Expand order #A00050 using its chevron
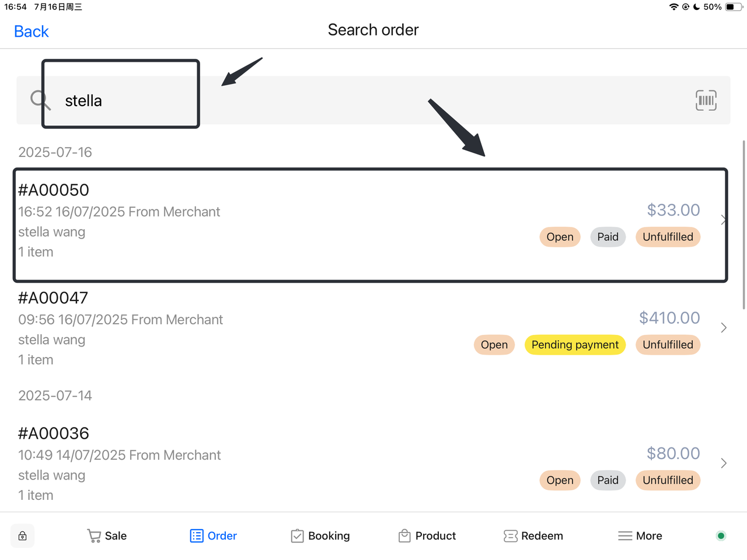The image size is (747, 560). pos(722,220)
